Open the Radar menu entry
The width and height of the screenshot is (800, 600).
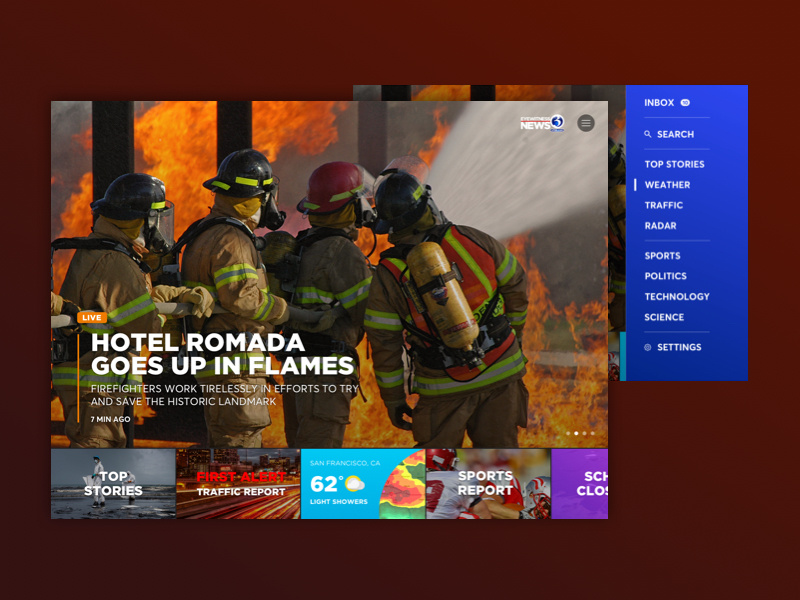pyautogui.click(x=661, y=226)
